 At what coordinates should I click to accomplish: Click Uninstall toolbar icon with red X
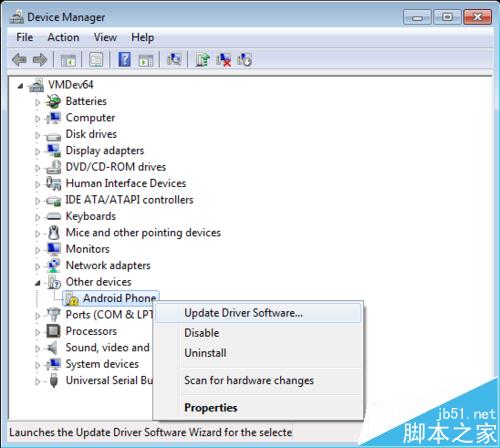[x=223, y=60]
